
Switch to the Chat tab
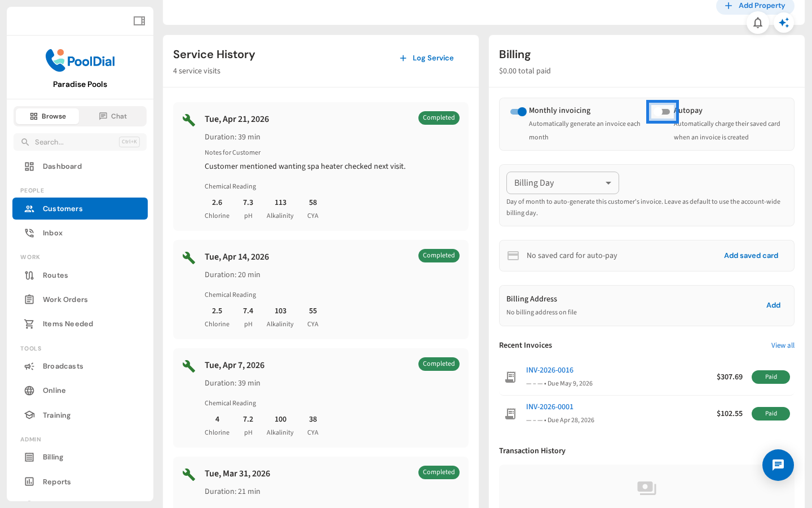(113, 116)
